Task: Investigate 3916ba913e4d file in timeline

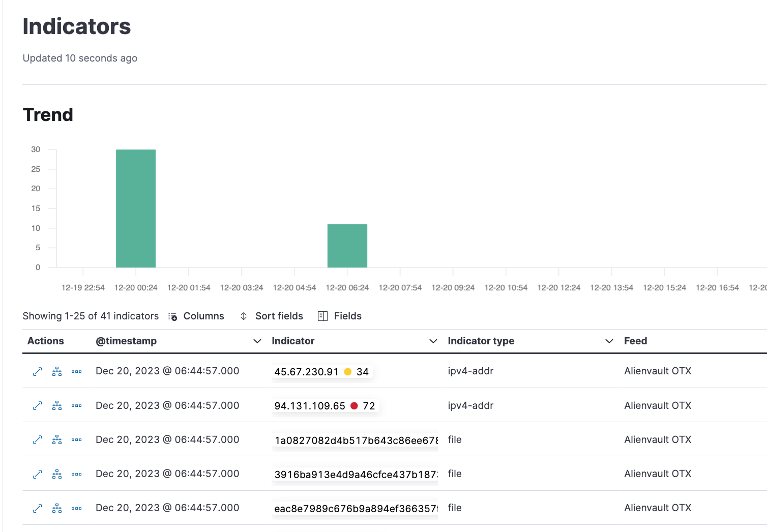Action: pyautogui.click(x=57, y=475)
